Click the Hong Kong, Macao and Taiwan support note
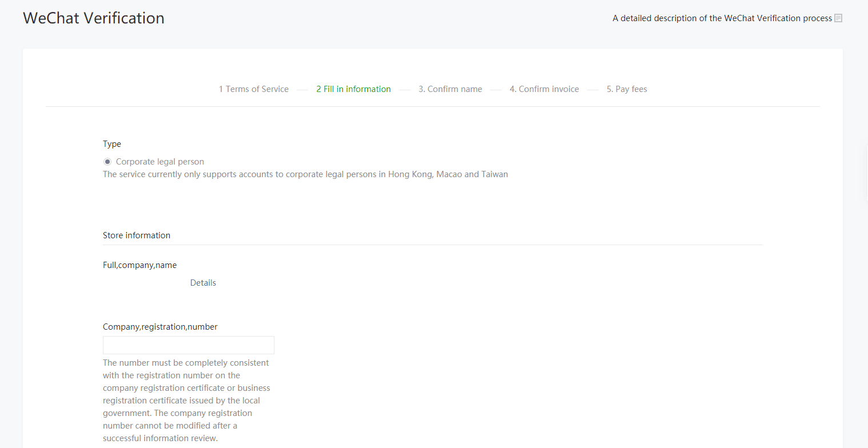 click(305, 174)
